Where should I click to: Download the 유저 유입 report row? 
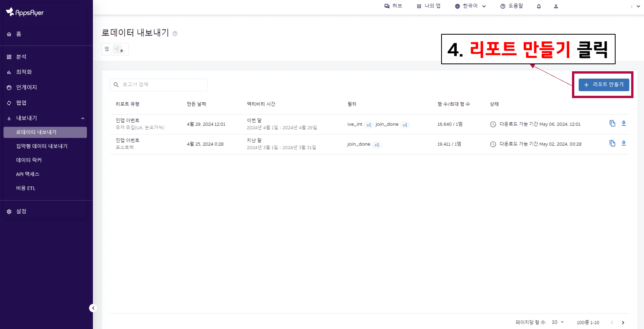point(624,123)
